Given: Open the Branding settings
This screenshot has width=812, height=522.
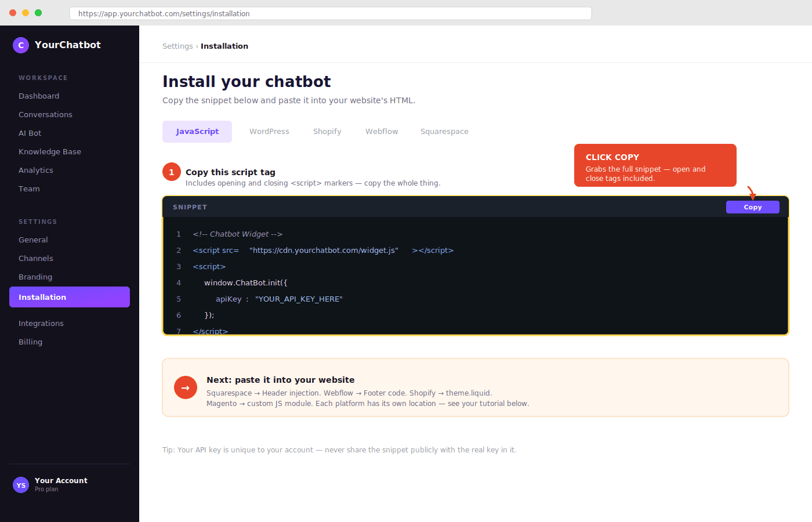Looking at the screenshot, I should (35, 277).
